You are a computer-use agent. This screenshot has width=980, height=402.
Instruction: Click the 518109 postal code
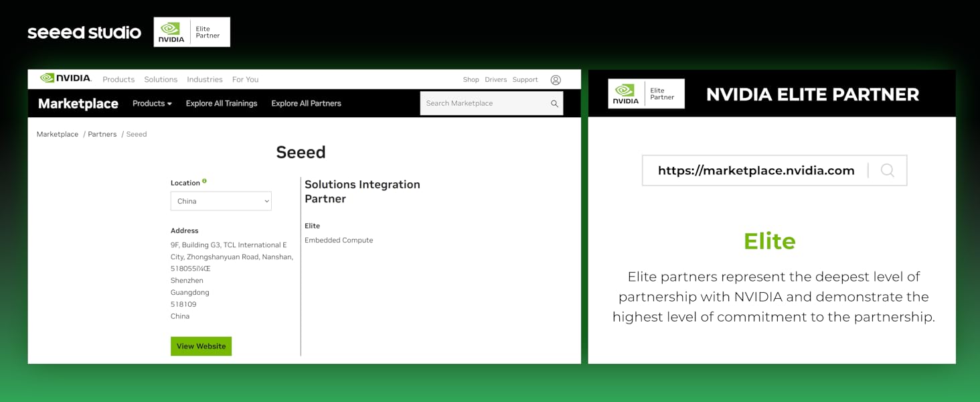tap(183, 304)
